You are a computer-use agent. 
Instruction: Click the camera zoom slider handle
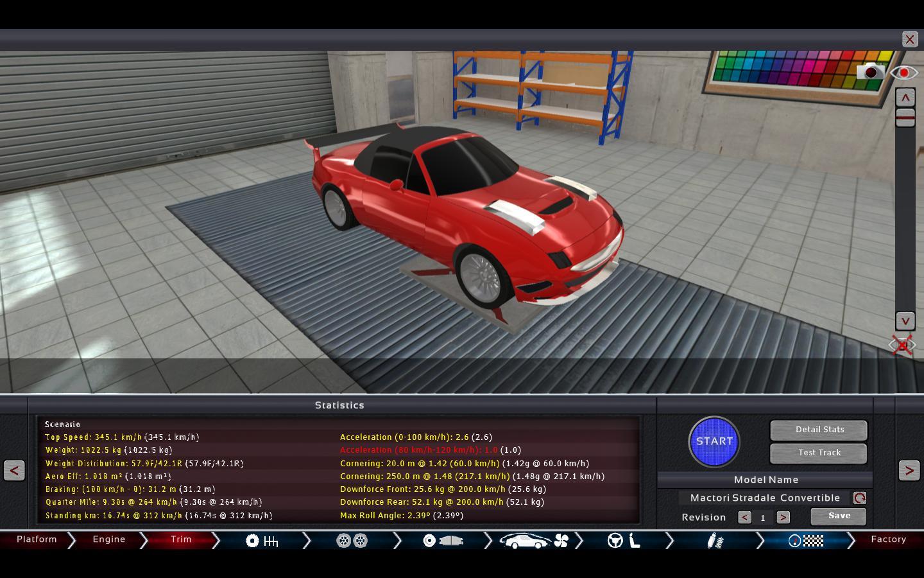pos(905,117)
